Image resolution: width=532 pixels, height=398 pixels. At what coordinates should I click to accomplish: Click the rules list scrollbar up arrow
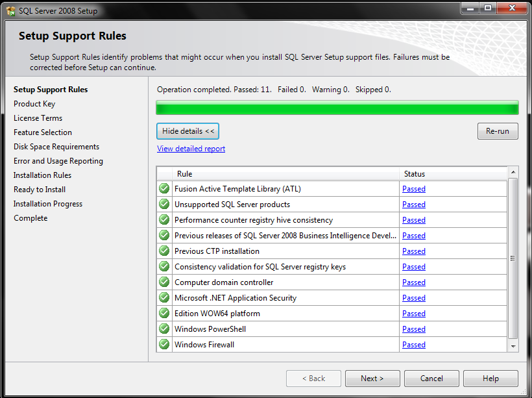point(513,172)
